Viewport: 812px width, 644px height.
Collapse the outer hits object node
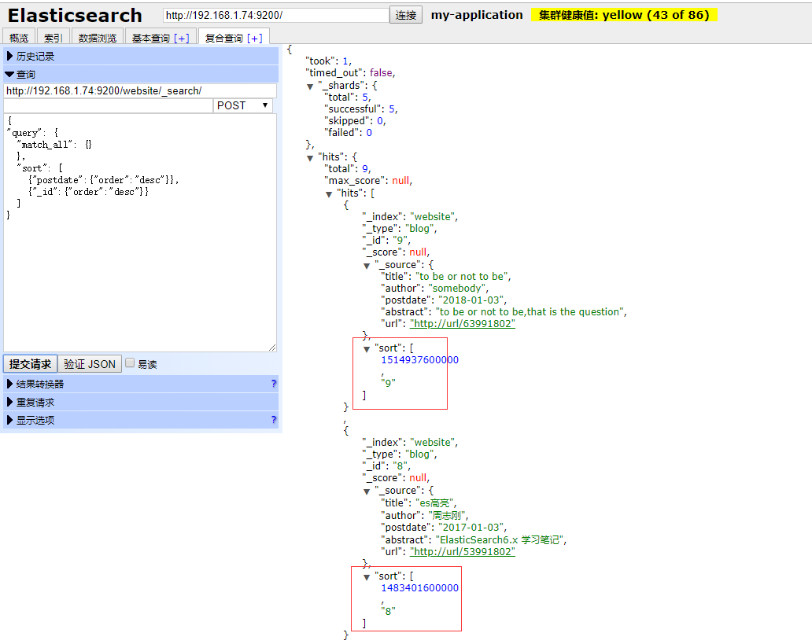tap(310, 158)
